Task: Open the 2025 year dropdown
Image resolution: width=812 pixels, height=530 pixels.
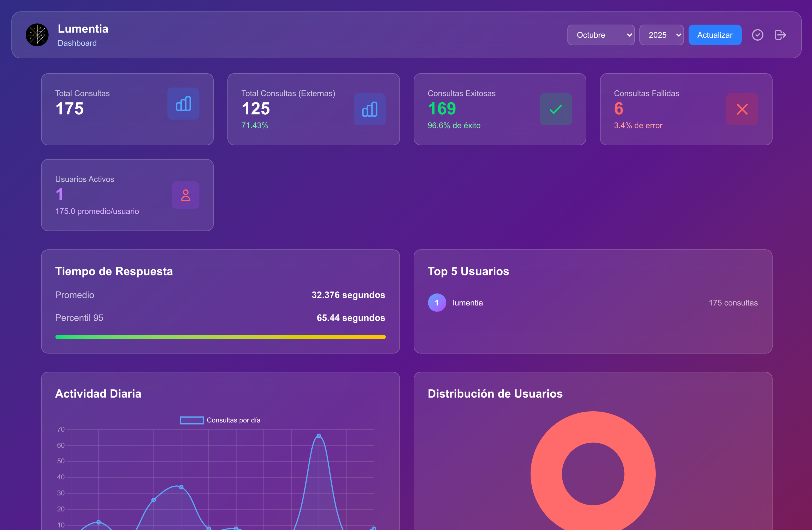Action: [x=661, y=35]
